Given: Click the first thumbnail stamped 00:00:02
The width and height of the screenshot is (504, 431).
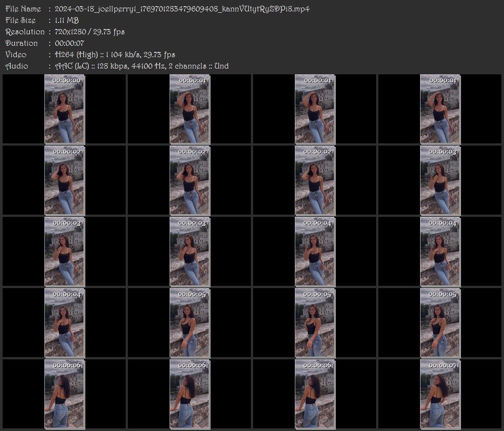Looking at the screenshot, I should pyautogui.click(x=64, y=180).
